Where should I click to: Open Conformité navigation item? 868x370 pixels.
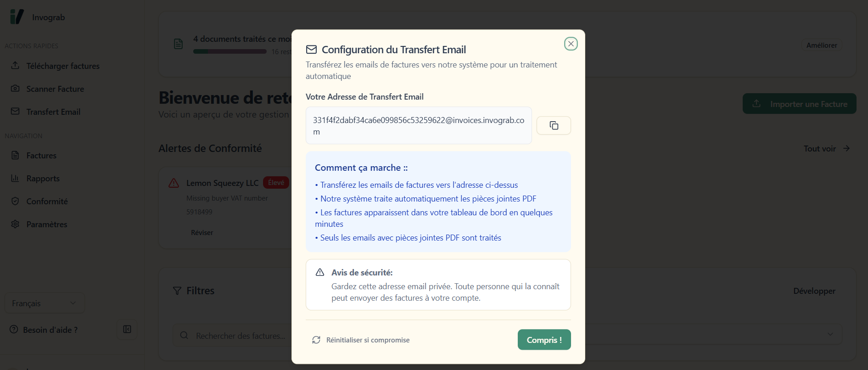pyautogui.click(x=47, y=202)
